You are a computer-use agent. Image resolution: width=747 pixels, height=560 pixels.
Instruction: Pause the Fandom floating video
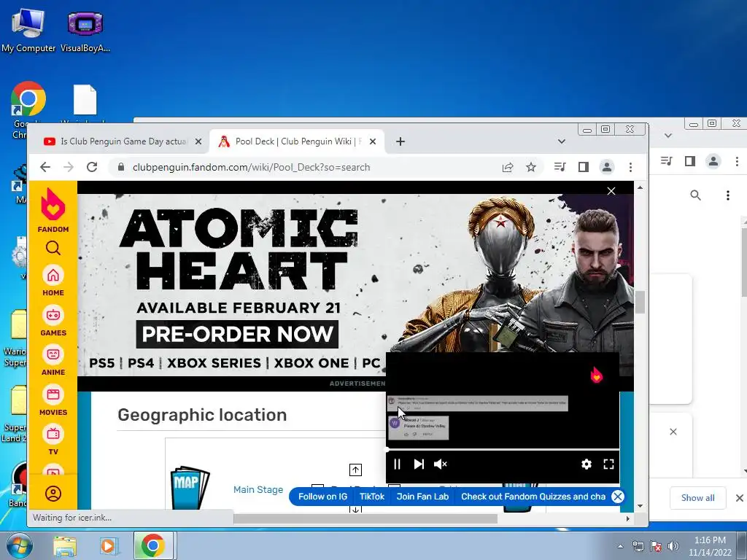pyautogui.click(x=397, y=464)
